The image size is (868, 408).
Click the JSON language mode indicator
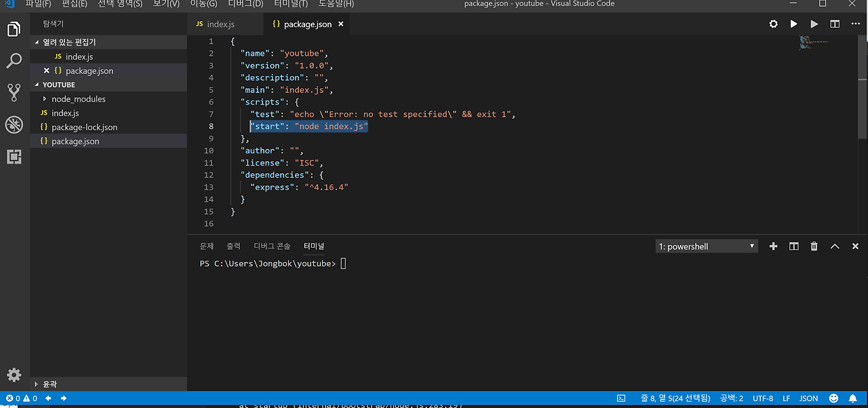[x=808, y=398]
